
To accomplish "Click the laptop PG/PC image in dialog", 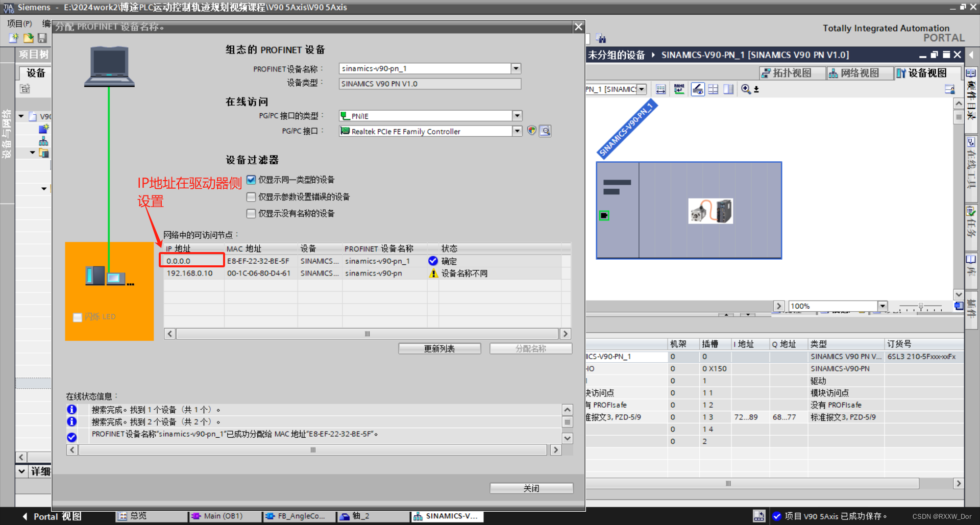I will (x=109, y=66).
